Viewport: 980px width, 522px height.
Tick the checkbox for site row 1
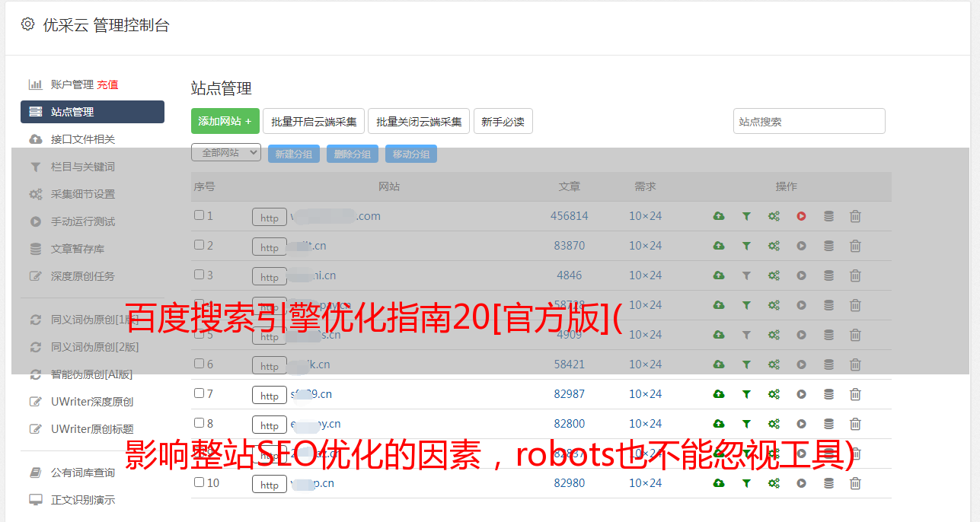[199, 215]
